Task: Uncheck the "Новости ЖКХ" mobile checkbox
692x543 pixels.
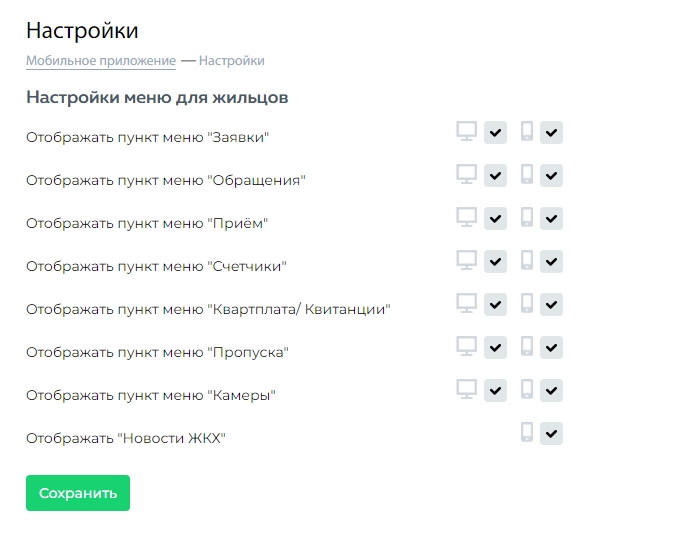Action: pos(551,433)
